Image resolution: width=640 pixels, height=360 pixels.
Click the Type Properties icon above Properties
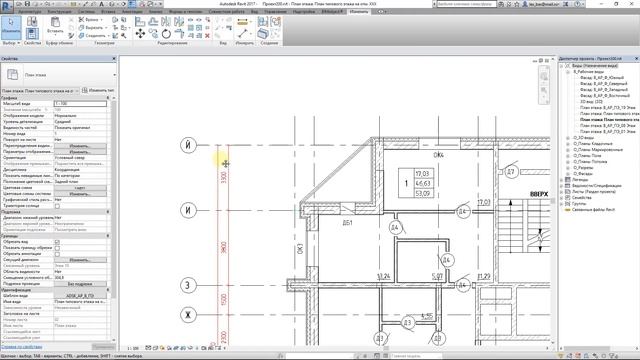(32, 22)
